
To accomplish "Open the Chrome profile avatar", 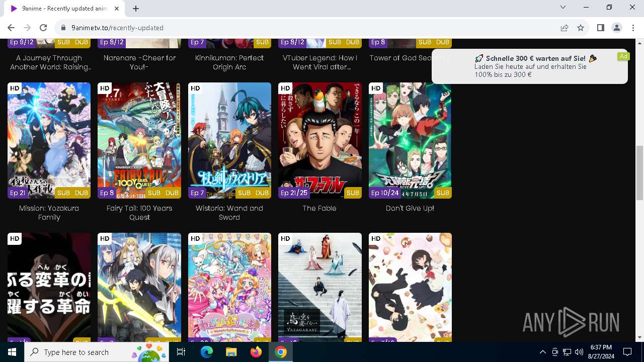I will pos(617,28).
